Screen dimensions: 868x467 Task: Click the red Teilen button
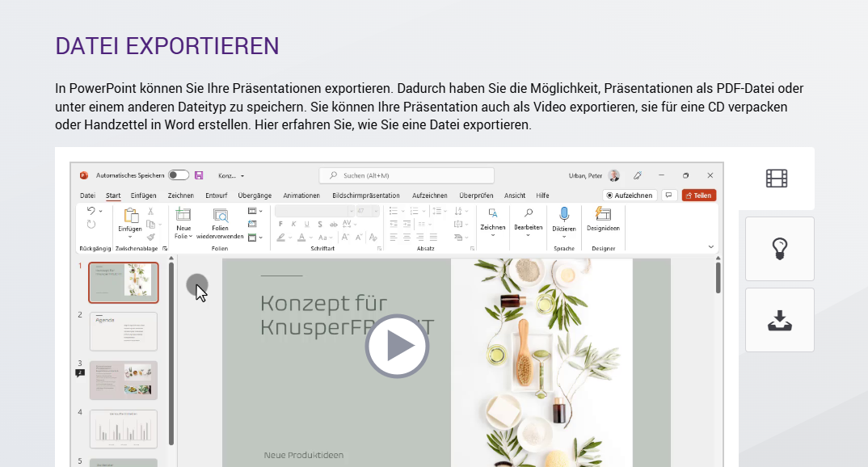coord(698,196)
